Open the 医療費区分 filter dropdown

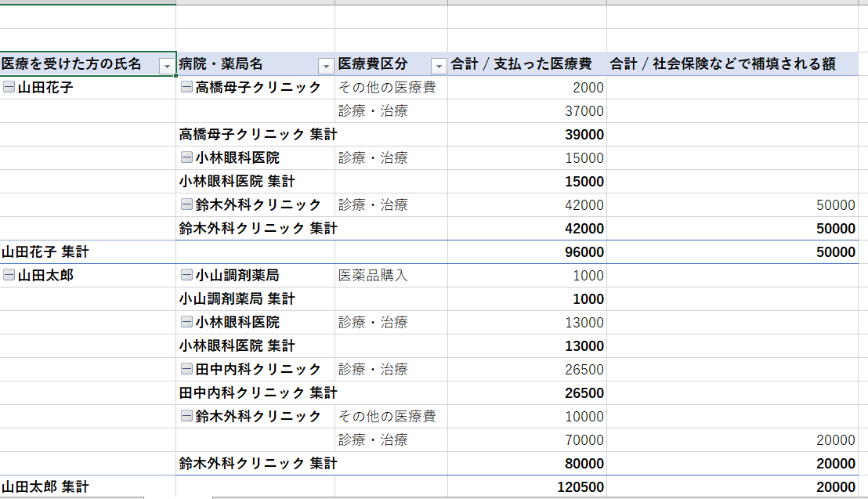coord(438,66)
